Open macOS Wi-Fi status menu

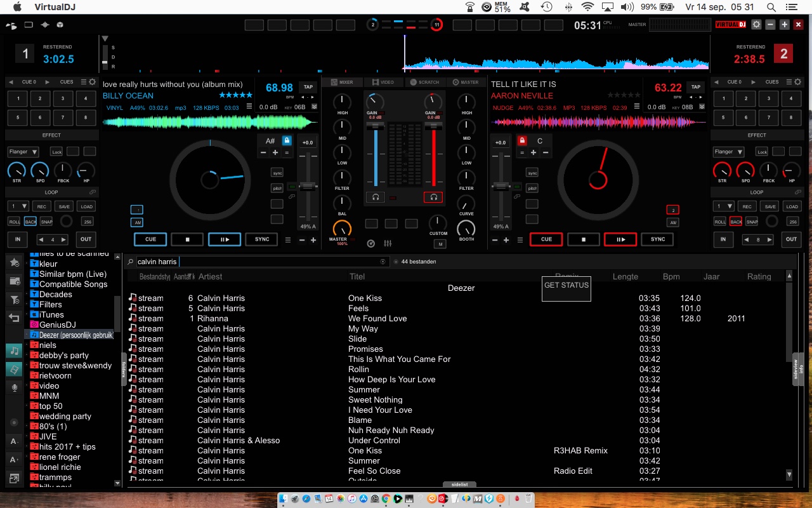587,7
